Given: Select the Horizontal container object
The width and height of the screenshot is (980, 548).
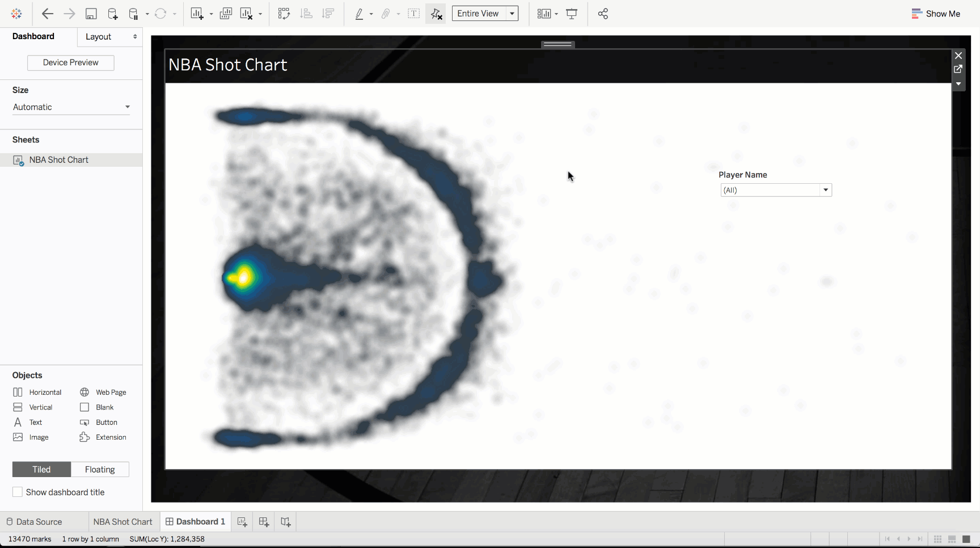Looking at the screenshot, I should pos(37,393).
